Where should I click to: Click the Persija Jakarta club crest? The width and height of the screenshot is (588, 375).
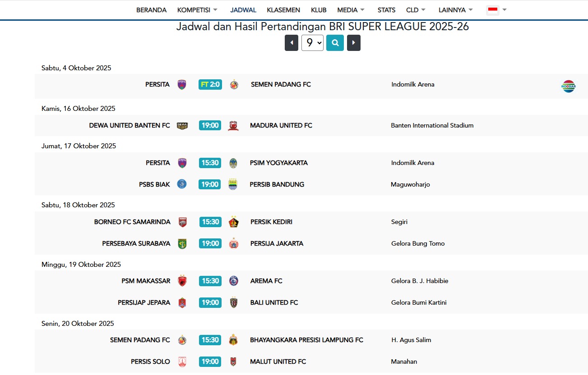pos(233,243)
